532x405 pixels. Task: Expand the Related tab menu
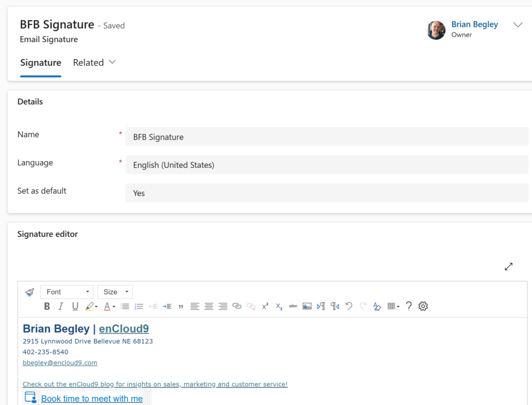click(95, 63)
